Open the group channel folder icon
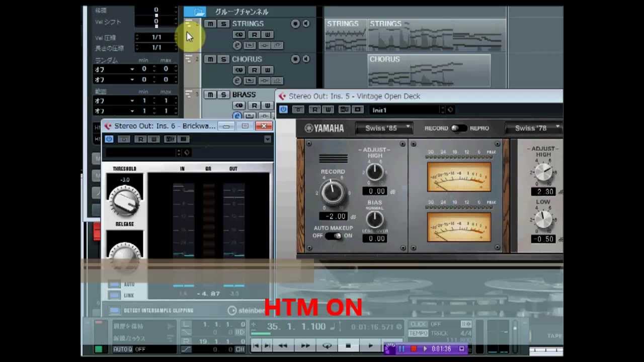The height and width of the screenshot is (362, 644). 199,12
